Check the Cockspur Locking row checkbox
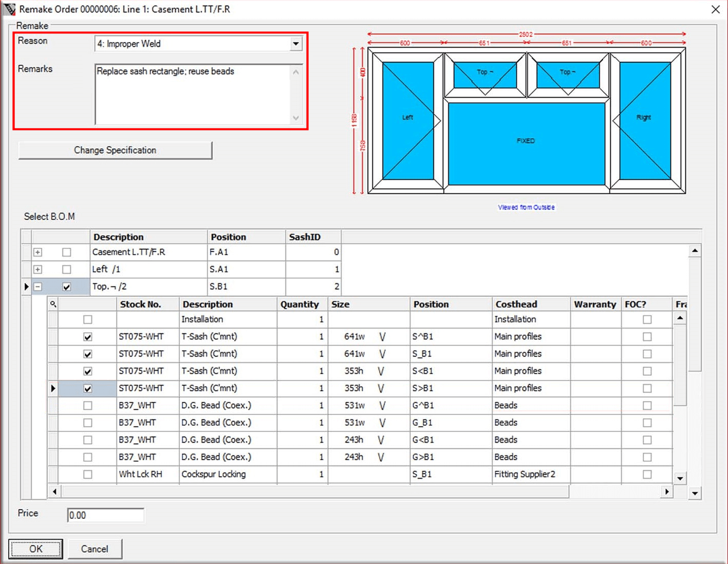728x564 pixels. [x=88, y=475]
